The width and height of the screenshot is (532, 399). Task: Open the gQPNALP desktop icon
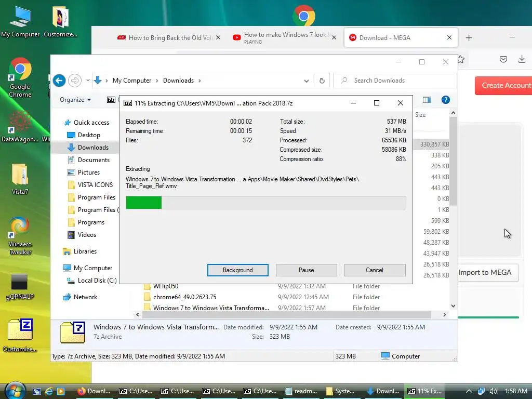pyautogui.click(x=20, y=287)
